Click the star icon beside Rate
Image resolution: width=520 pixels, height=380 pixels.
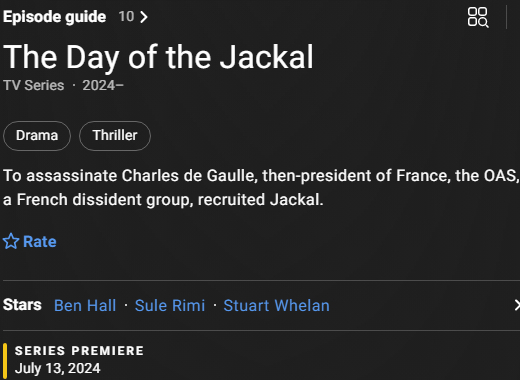coord(11,241)
